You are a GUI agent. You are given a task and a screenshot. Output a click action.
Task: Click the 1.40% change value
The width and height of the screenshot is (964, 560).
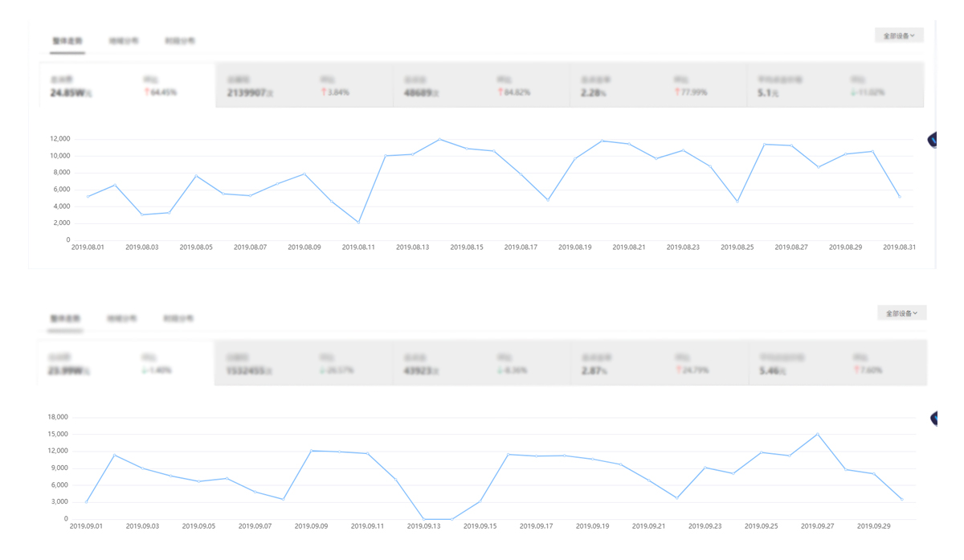point(157,370)
